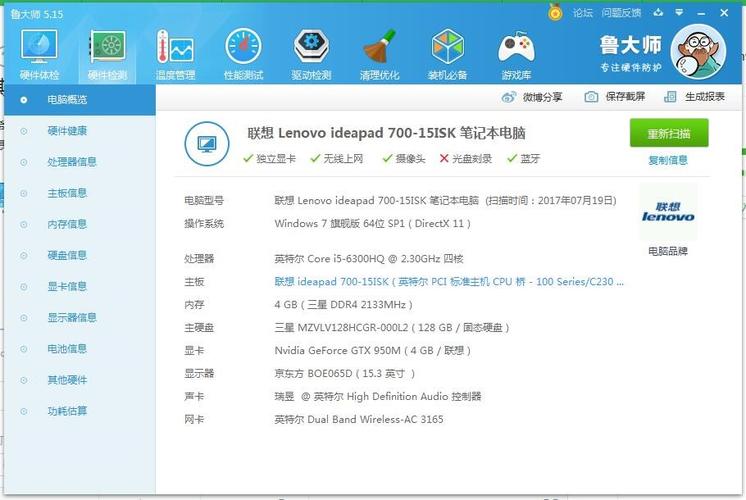746x500 pixels.
Task: Close the 鲁大师 window
Action: coord(724,13)
